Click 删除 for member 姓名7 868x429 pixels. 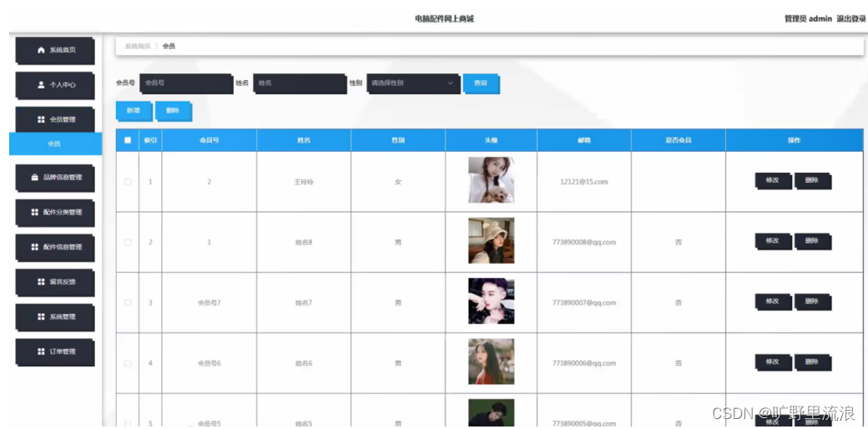(x=813, y=301)
